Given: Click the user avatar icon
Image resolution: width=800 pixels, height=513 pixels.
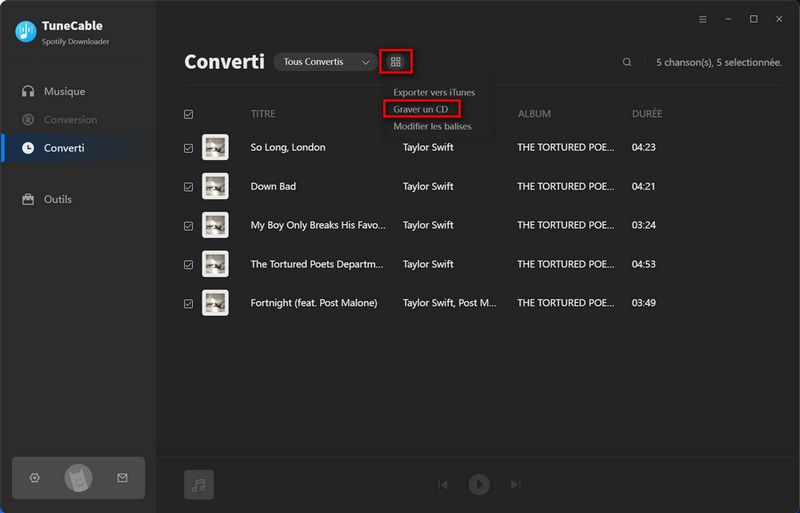Looking at the screenshot, I should (79, 478).
